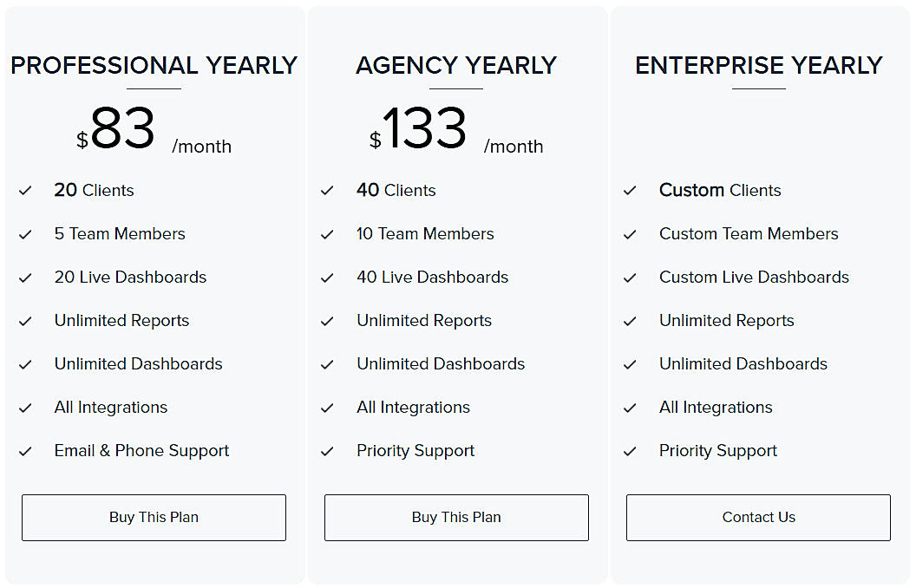Screen dimensions: 916x588
Task: Click the $133 monthly price
Action: click(422, 128)
